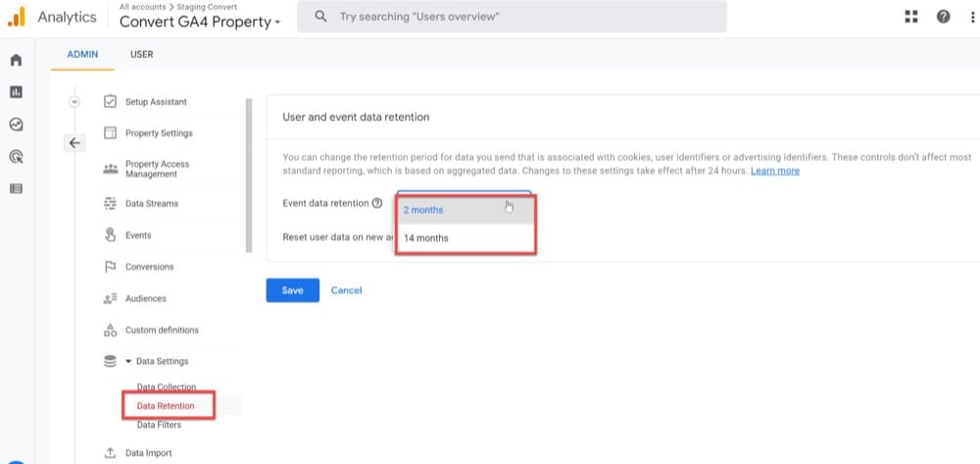The image size is (980, 464).
Task: Click the Data Settings database icon
Action: pyautogui.click(x=110, y=361)
